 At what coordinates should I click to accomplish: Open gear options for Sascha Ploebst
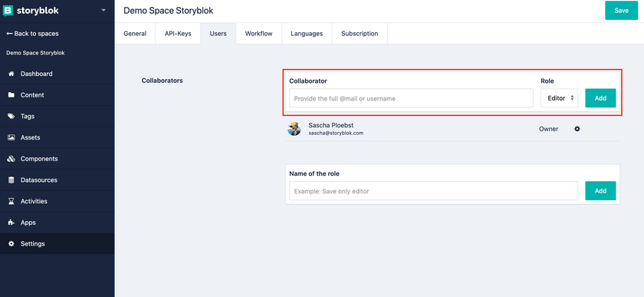pyautogui.click(x=577, y=129)
